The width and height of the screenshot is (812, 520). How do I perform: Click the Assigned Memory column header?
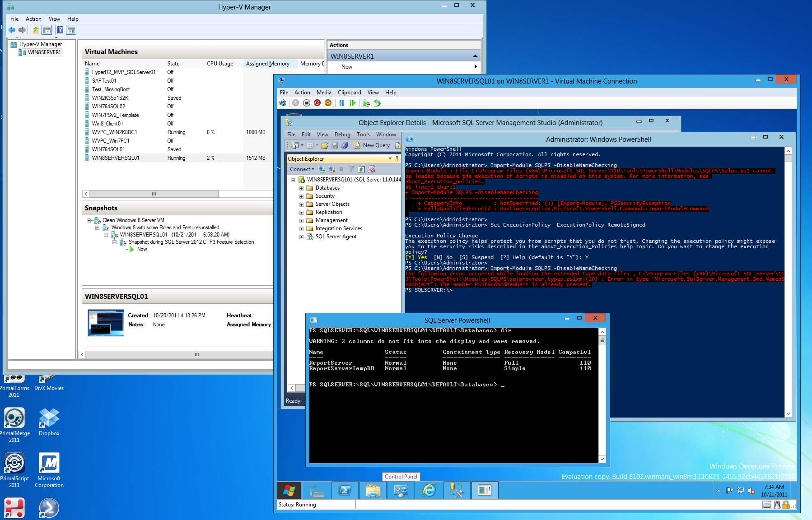(270, 64)
